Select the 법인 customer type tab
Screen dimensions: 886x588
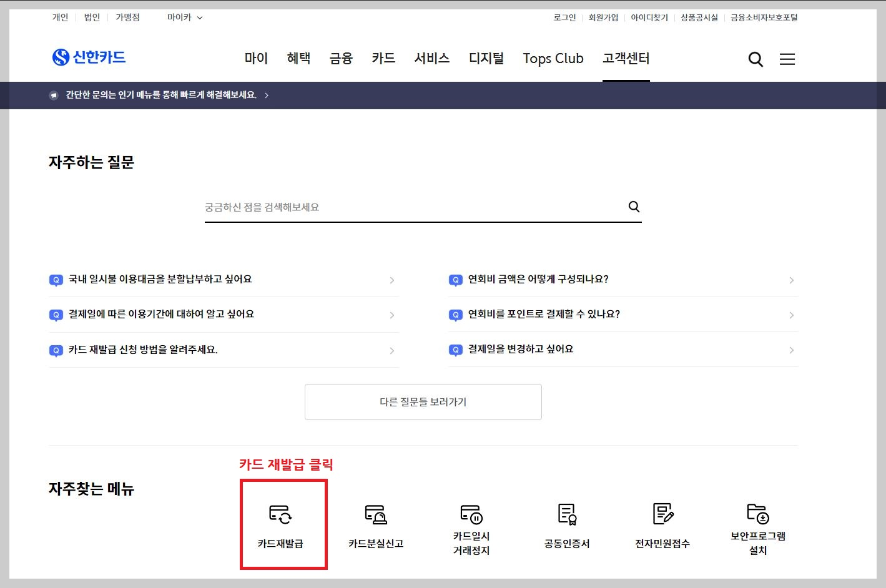coord(92,17)
